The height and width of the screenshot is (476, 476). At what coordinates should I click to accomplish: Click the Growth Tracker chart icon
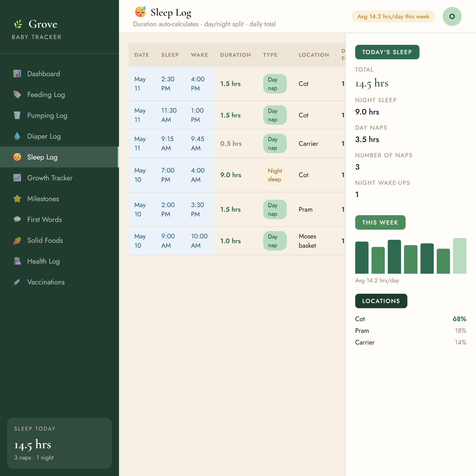[17, 178]
